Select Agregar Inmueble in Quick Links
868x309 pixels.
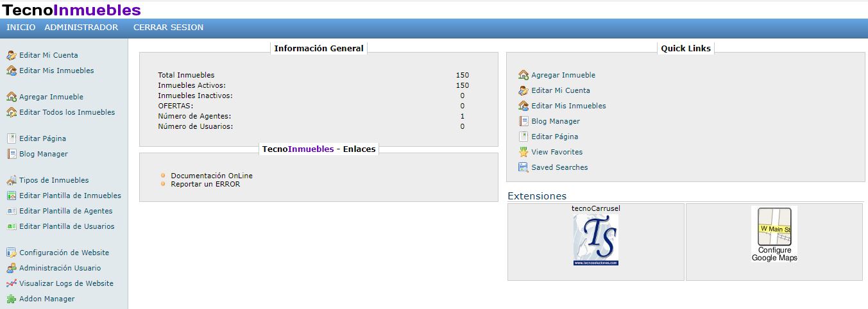coord(563,75)
